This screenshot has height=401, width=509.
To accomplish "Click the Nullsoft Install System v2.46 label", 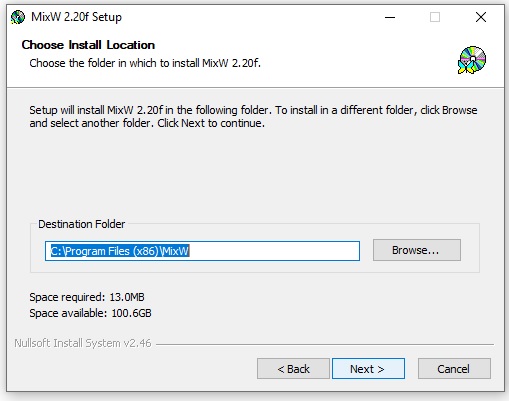I will (x=83, y=343).
